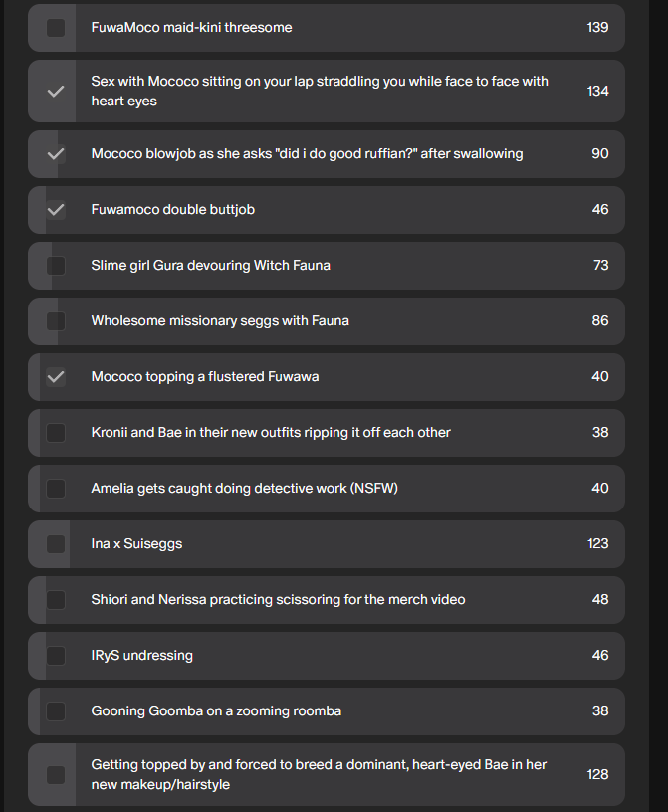Deselect the Mococo and flustered Fuwawa checkbox
The width and height of the screenshot is (668, 812).
[56, 377]
